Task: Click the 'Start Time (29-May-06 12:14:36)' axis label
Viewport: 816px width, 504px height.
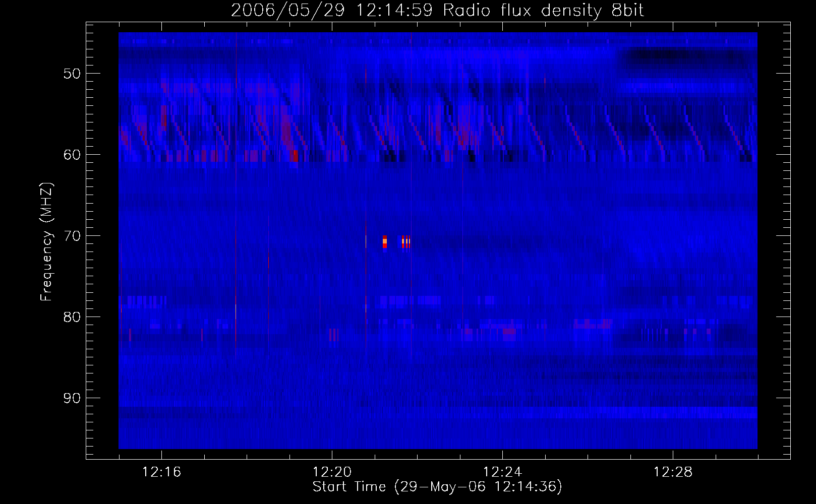Action: [437, 487]
